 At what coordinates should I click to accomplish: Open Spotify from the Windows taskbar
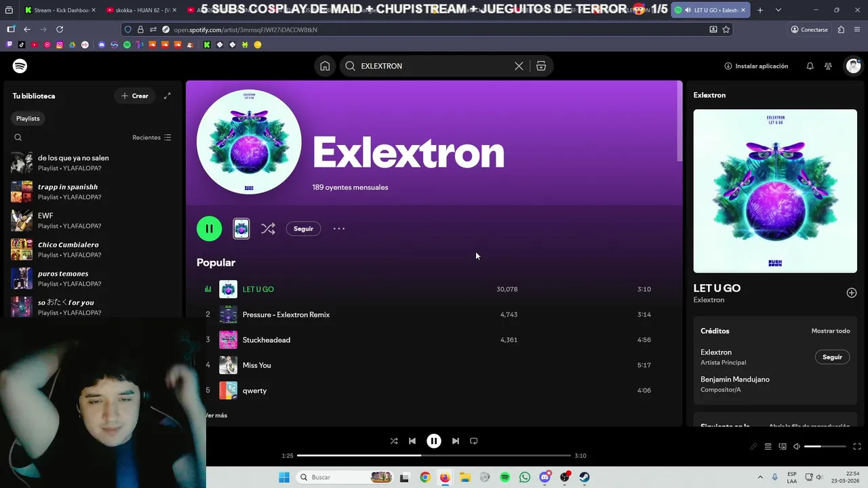[505, 477]
